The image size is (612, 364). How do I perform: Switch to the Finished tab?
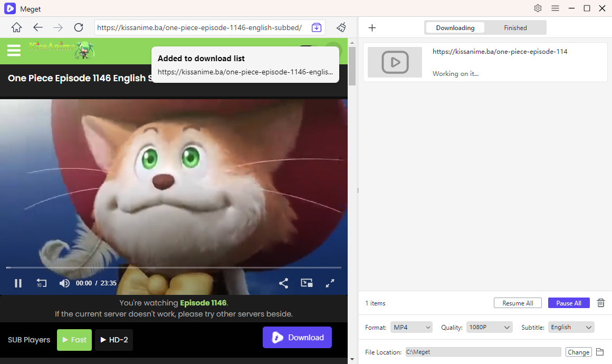click(515, 28)
